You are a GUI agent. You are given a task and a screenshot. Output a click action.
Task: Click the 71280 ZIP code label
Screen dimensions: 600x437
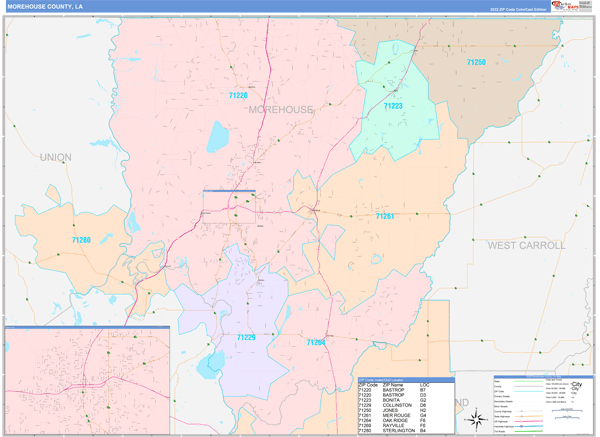81,240
